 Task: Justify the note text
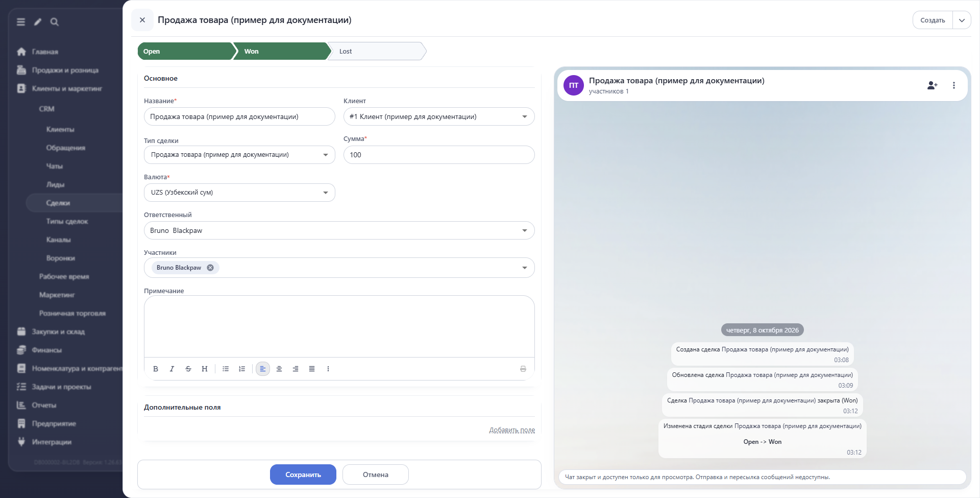point(312,369)
